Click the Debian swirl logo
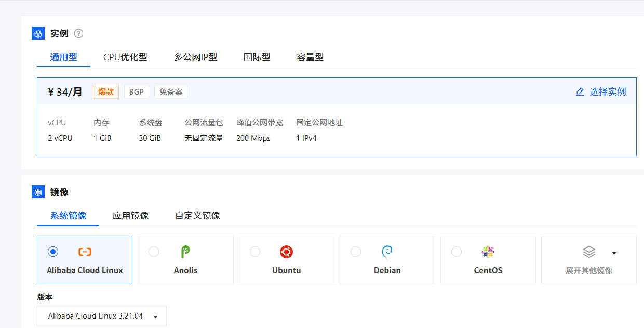644x328 pixels. coord(387,252)
